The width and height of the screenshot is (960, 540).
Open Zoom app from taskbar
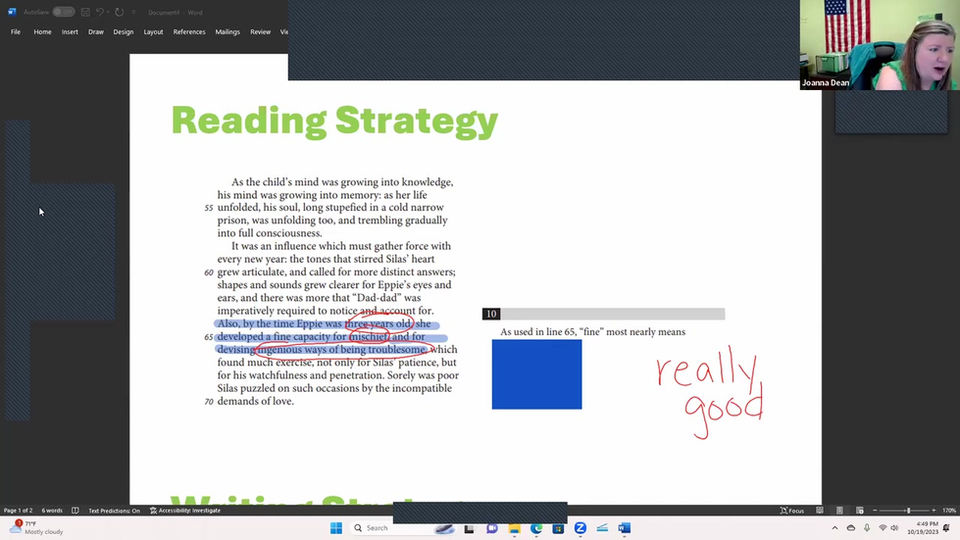pyautogui.click(x=580, y=528)
